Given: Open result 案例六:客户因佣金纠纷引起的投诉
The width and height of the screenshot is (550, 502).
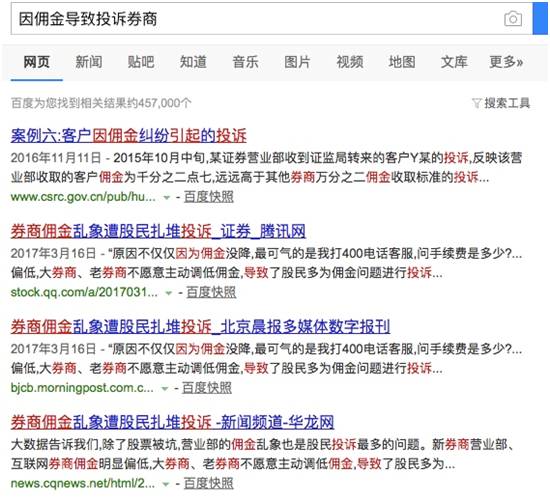Looking at the screenshot, I should (x=128, y=136).
